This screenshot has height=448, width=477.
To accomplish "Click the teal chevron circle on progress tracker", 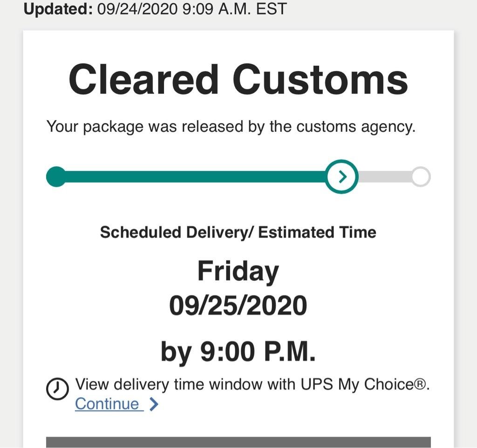I will (342, 177).
